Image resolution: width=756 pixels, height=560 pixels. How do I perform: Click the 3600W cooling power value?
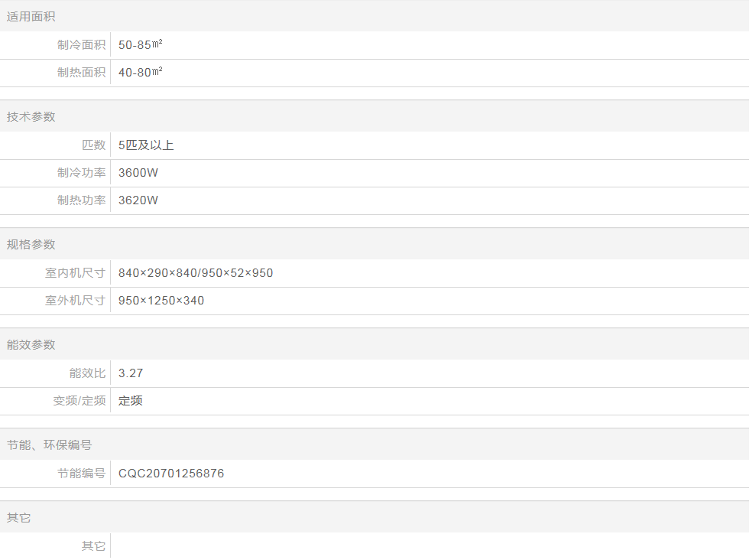pos(138,173)
